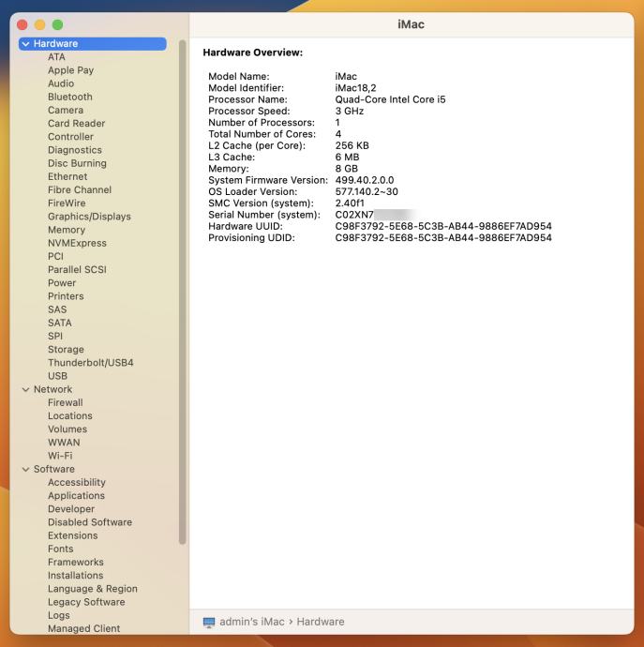
Task: Open Controller section
Action: pyautogui.click(x=70, y=137)
